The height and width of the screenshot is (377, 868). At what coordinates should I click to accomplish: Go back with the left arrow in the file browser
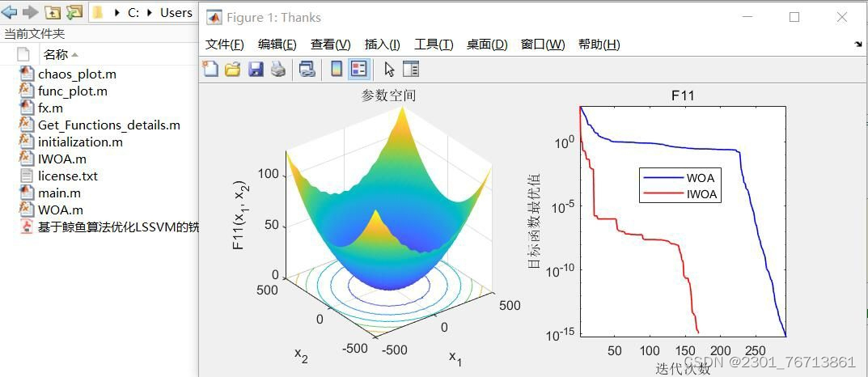[10, 12]
